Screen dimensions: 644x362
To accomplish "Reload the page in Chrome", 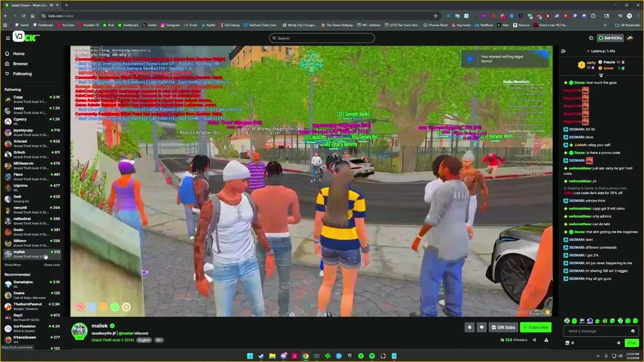I will click(23, 16).
